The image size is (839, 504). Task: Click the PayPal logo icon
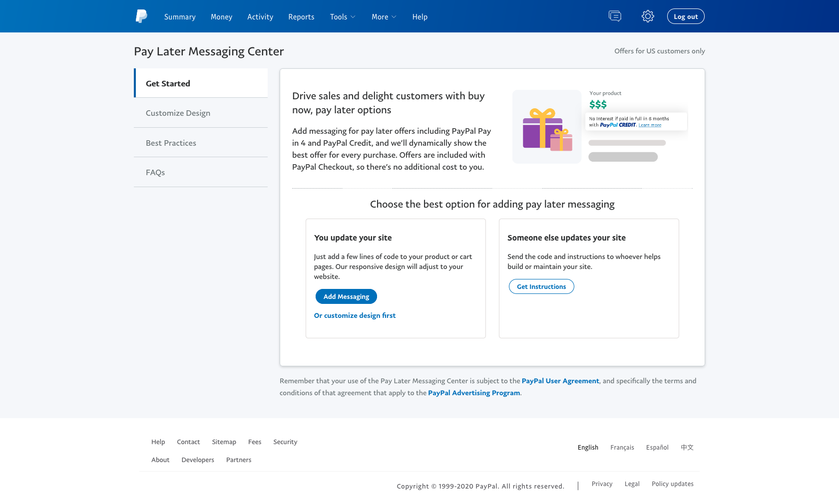tap(141, 16)
